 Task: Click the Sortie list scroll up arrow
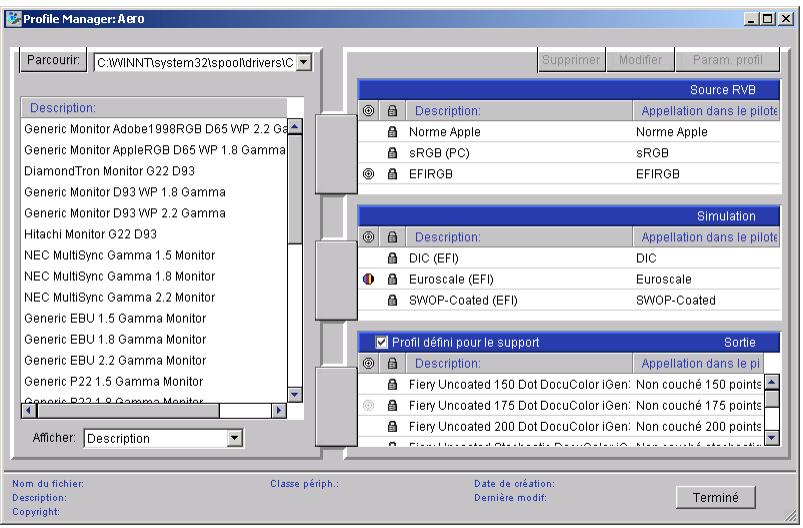point(772,382)
